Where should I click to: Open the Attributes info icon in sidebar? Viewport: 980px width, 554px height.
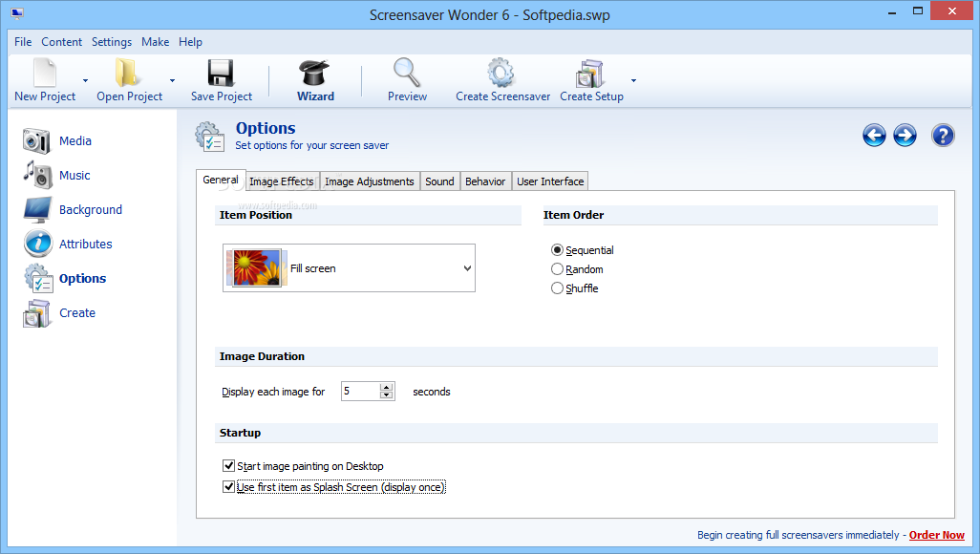point(38,244)
